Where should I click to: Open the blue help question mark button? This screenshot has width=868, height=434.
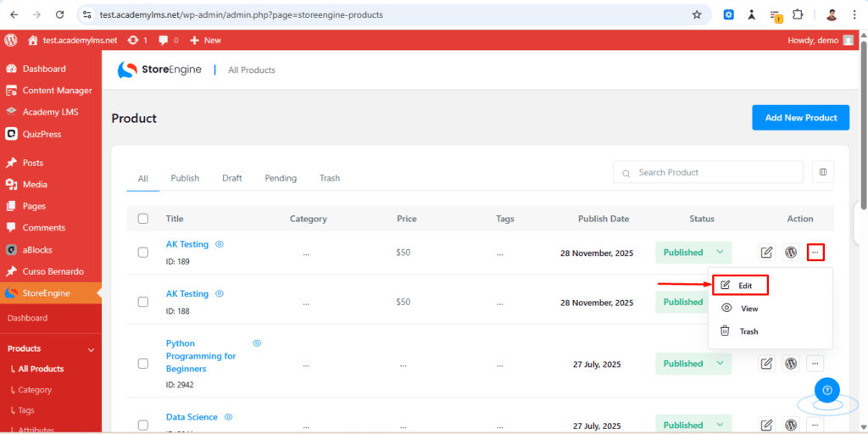pyautogui.click(x=827, y=390)
